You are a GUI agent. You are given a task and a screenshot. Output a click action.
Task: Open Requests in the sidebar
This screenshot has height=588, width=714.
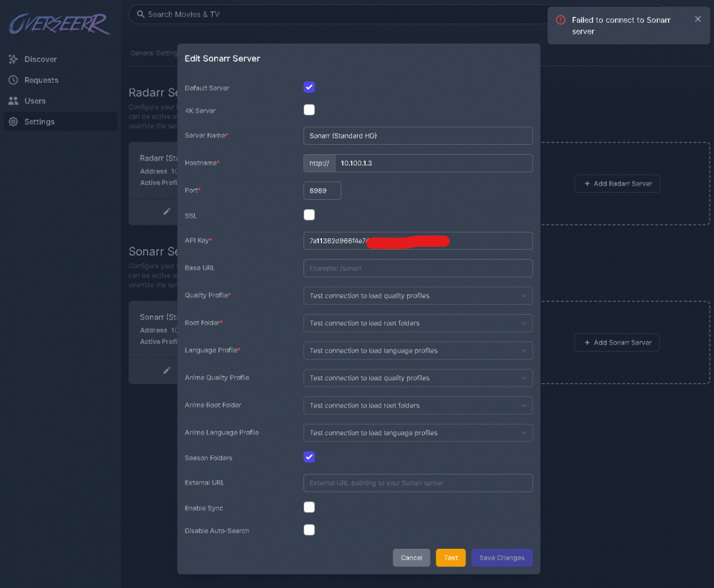pyautogui.click(x=60, y=80)
